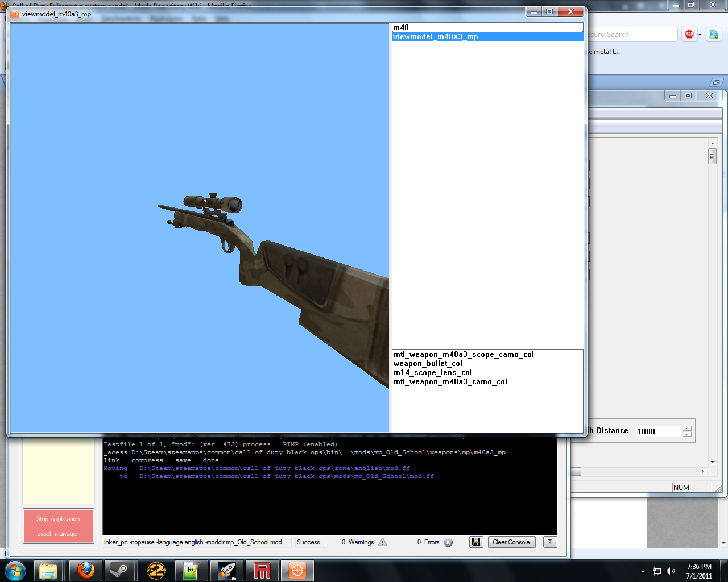Click the Firefox toolbar icon right of Adblock
The width and height of the screenshot is (728, 582).
(x=713, y=35)
